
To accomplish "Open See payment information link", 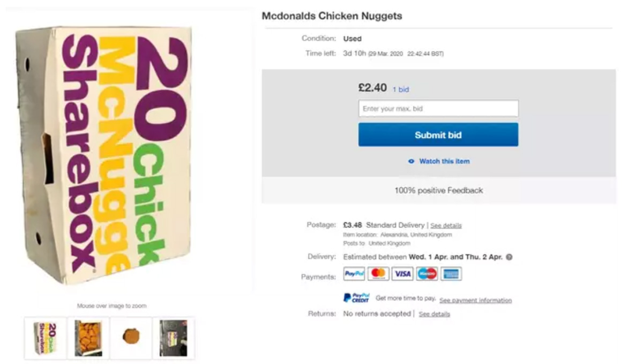I will click(x=475, y=300).
